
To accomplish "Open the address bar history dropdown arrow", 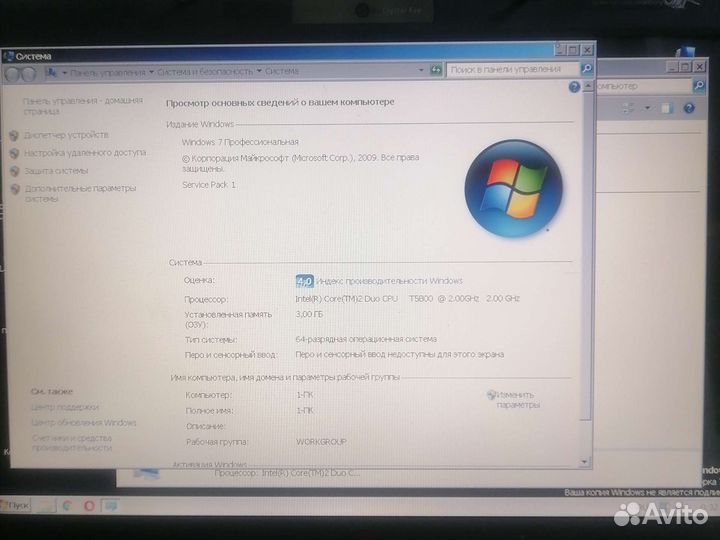I will click(x=421, y=70).
